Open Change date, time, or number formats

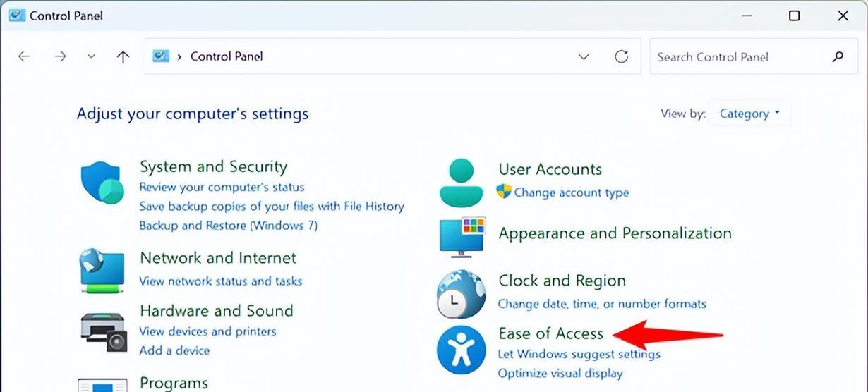[602, 304]
